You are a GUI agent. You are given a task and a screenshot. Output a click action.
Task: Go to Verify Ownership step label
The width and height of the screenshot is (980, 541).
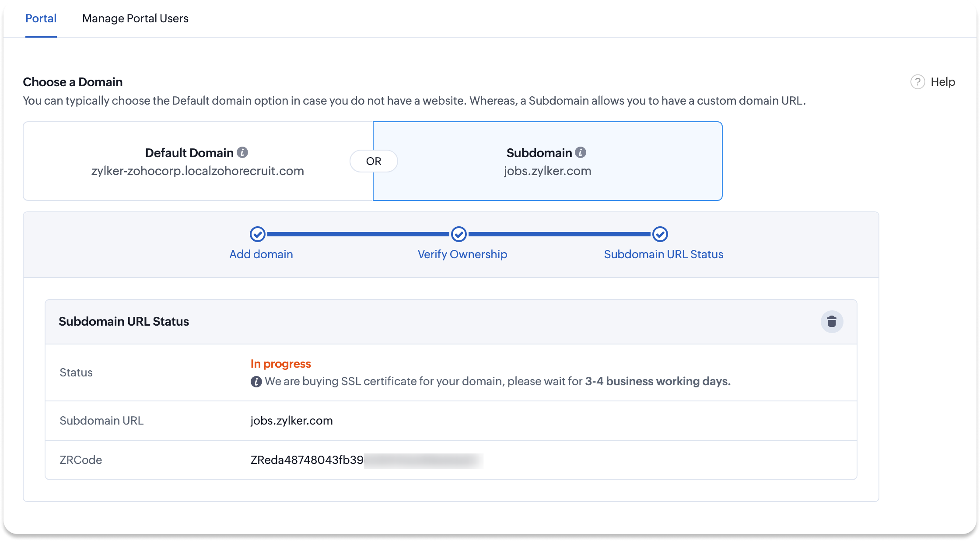(x=462, y=254)
